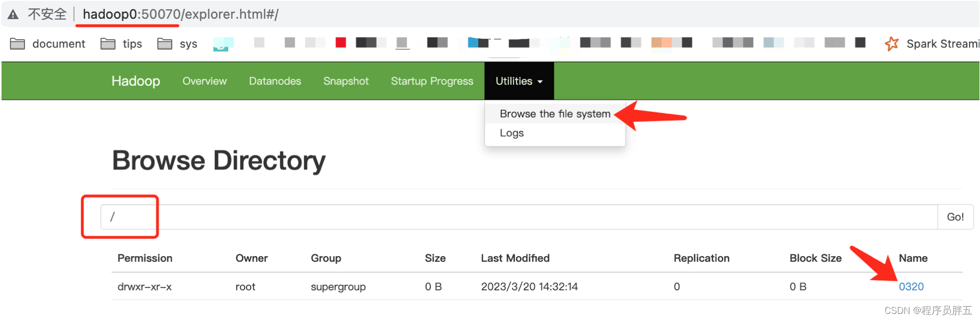
Task: Choose Browse the file system entry
Action: [x=555, y=113]
